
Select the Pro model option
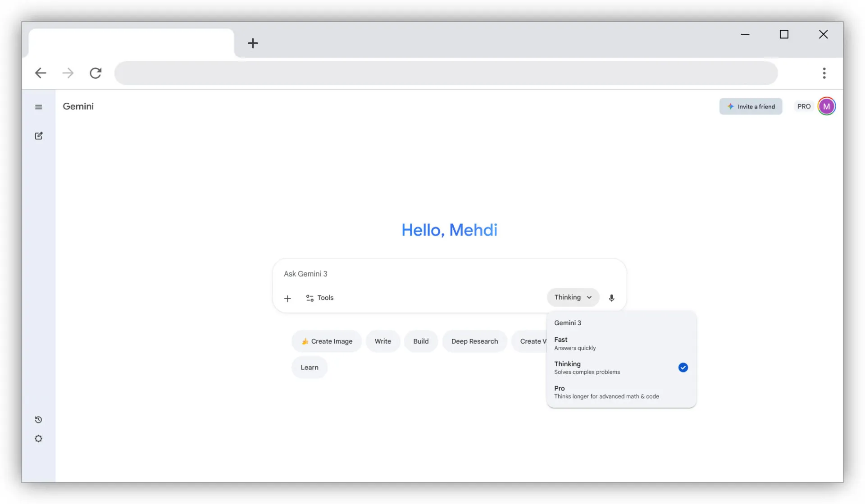[x=621, y=392]
